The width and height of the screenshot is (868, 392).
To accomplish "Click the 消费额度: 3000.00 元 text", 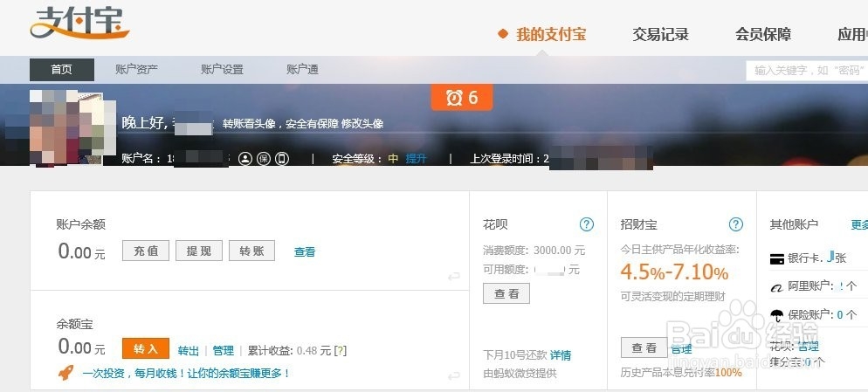I will 534,251.
